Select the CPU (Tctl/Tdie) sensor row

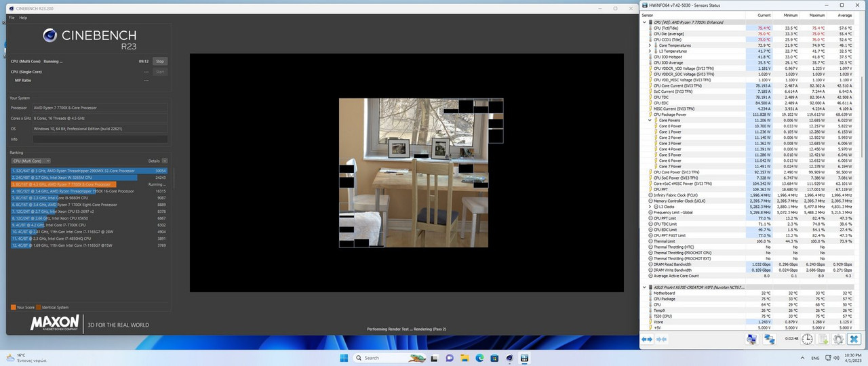747,28
